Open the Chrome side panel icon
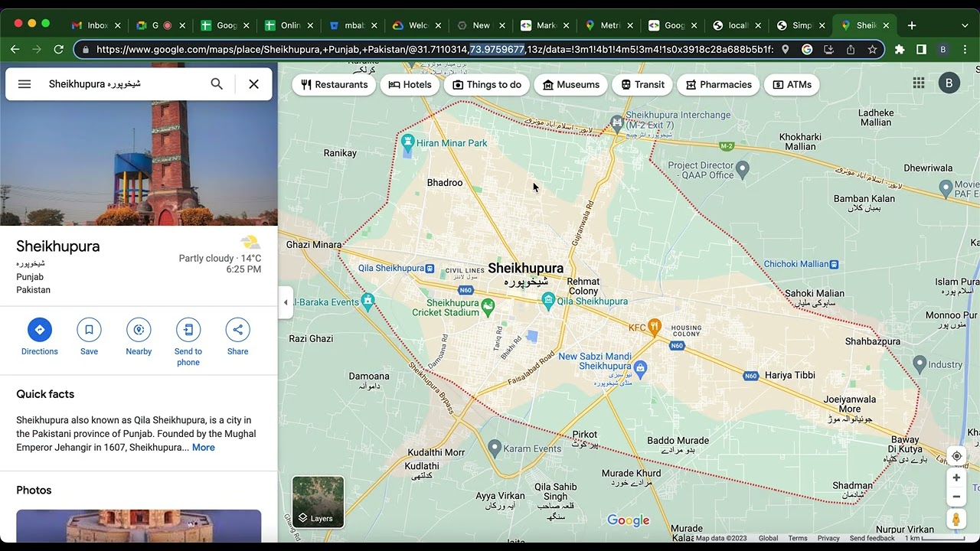This screenshot has width=980, height=551. pos(921,49)
